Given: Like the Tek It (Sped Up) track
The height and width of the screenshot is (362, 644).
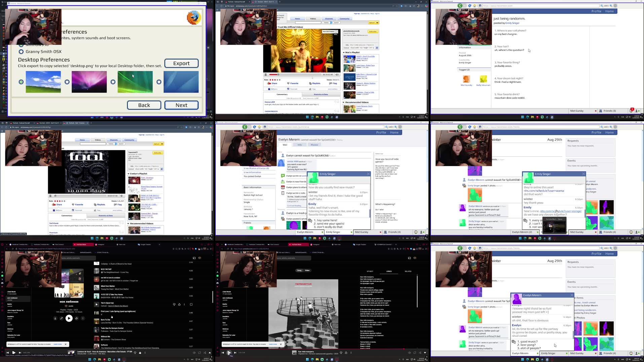Looking at the screenshot, I should [x=179, y=304].
